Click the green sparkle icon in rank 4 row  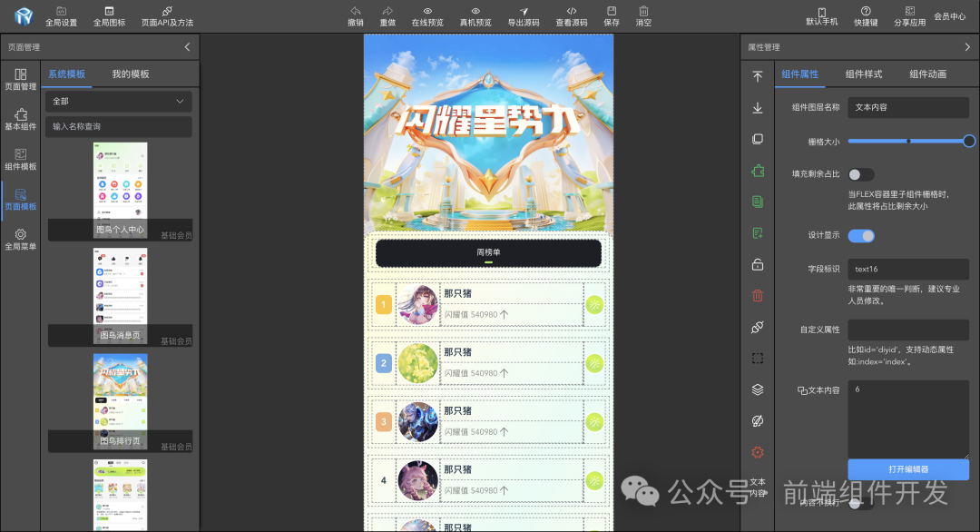pyautogui.click(x=594, y=481)
